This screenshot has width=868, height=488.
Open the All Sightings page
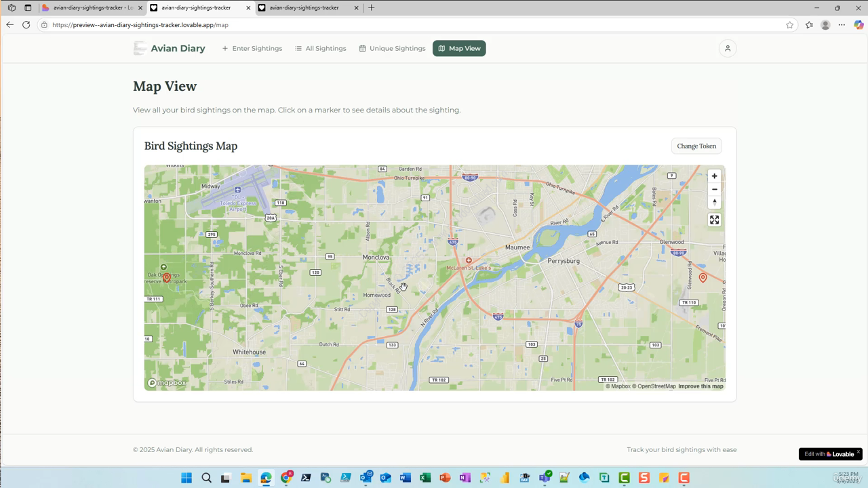(321, 48)
